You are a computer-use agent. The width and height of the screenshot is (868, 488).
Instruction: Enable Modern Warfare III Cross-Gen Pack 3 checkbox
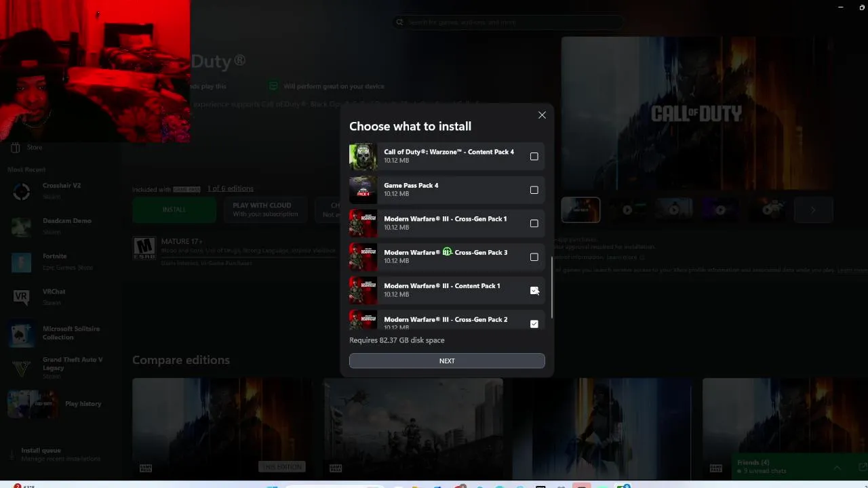[x=534, y=257]
